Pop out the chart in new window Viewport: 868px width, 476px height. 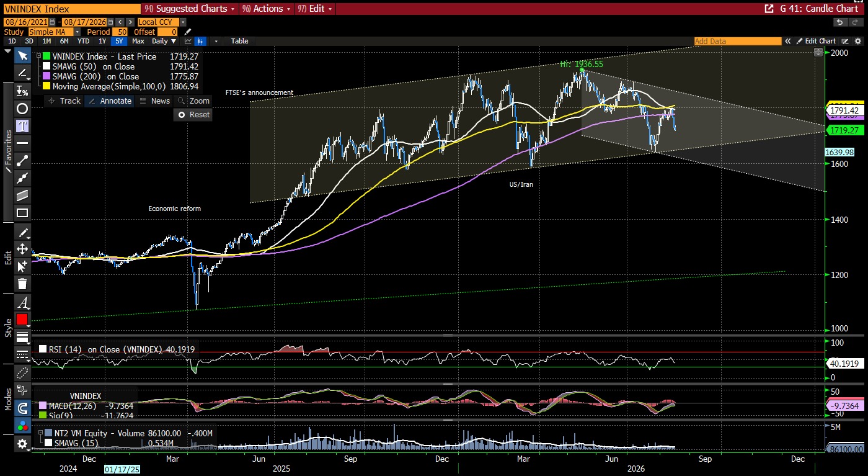(x=769, y=9)
